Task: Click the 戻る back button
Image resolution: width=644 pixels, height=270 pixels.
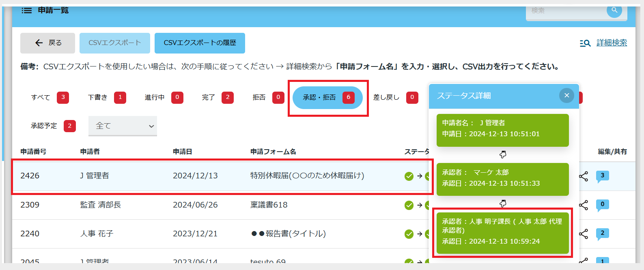Action: [x=48, y=43]
